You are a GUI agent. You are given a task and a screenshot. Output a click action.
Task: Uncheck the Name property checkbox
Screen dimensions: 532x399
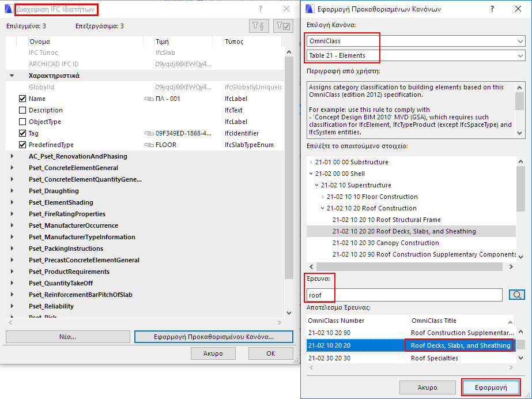22,99
